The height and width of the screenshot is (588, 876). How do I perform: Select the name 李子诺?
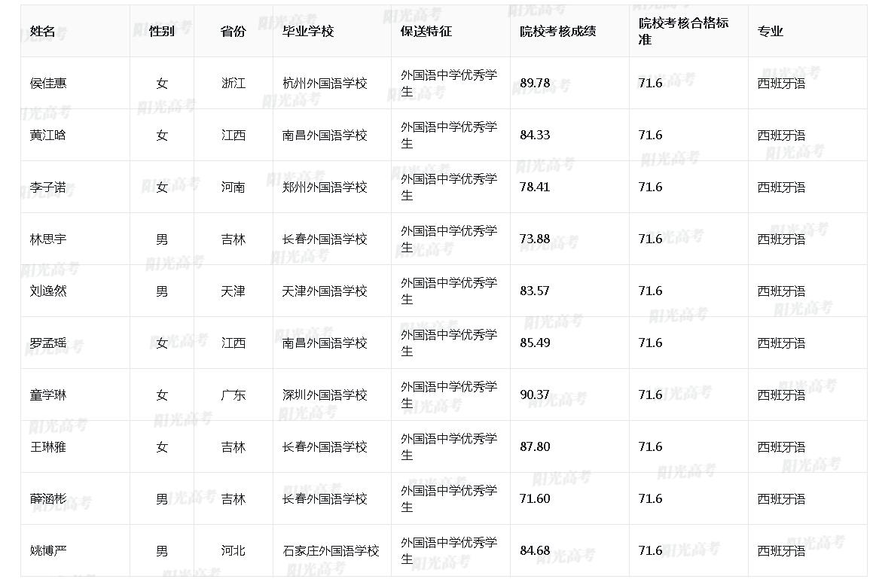[48, 187]
